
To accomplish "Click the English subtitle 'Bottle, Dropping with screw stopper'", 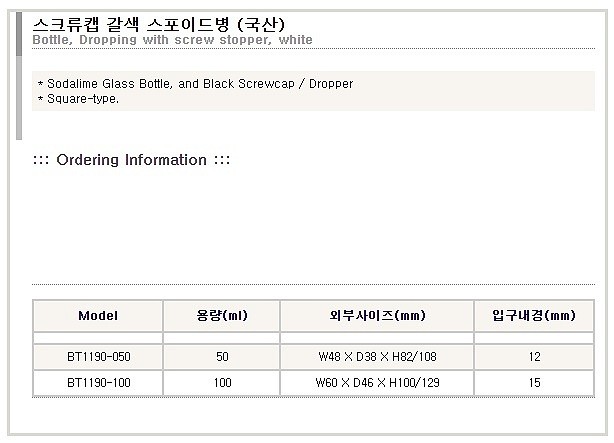I will (172, 40).
